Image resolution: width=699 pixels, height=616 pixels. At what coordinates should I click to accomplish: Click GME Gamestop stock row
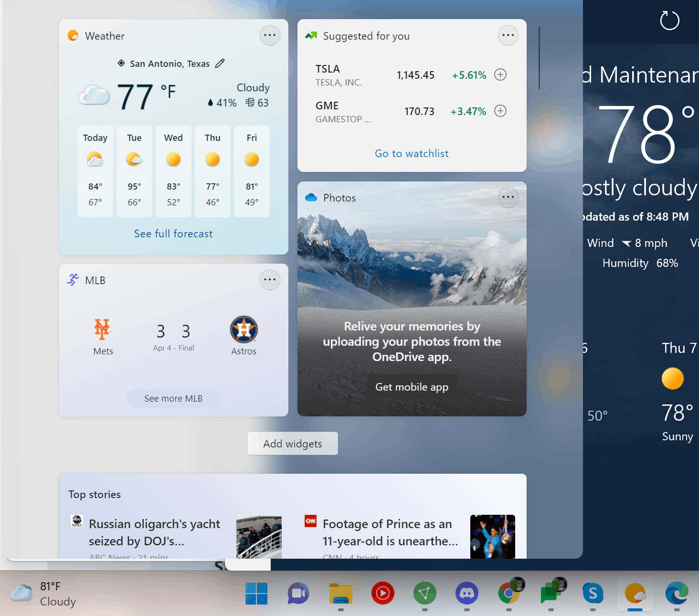(x=411, y=112)
